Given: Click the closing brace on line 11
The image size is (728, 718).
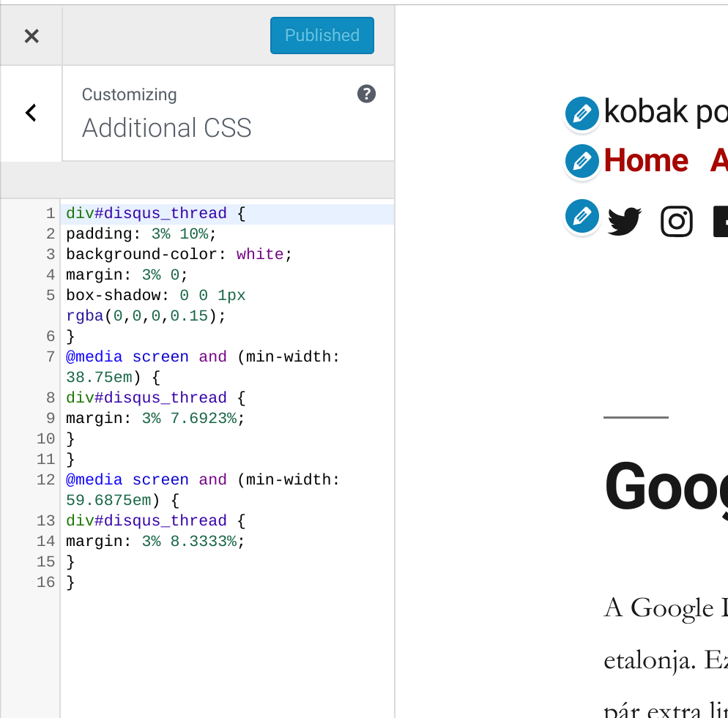Looking at the screenshot, I should tap(70, 460).
